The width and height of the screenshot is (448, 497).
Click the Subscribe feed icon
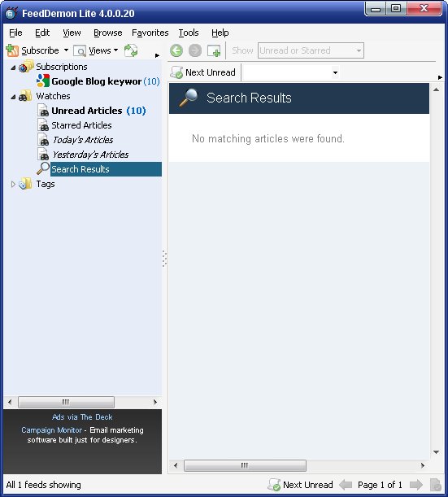click(x=12, y=50)
